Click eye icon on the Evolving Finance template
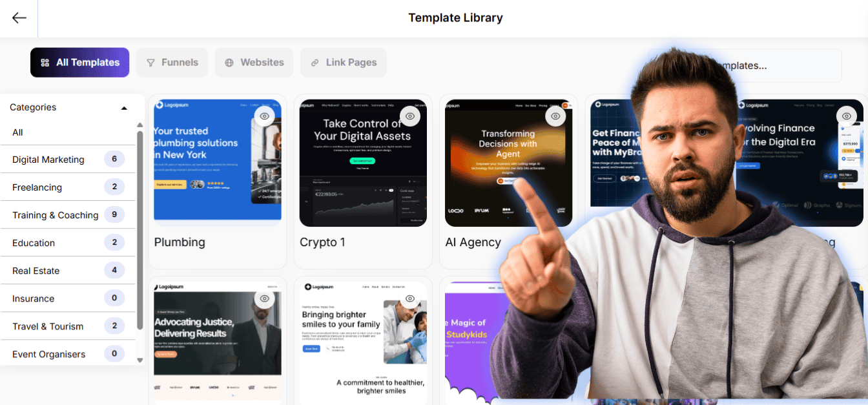This screenshot has width=868, height=405. click(x=847, y=116)
